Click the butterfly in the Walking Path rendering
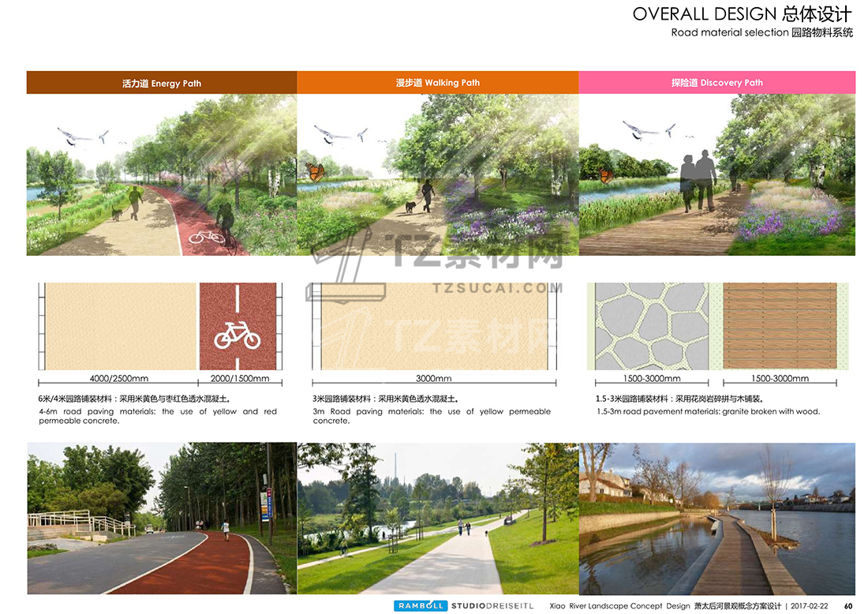Screen dimensions: 868x614 [315, 172]
